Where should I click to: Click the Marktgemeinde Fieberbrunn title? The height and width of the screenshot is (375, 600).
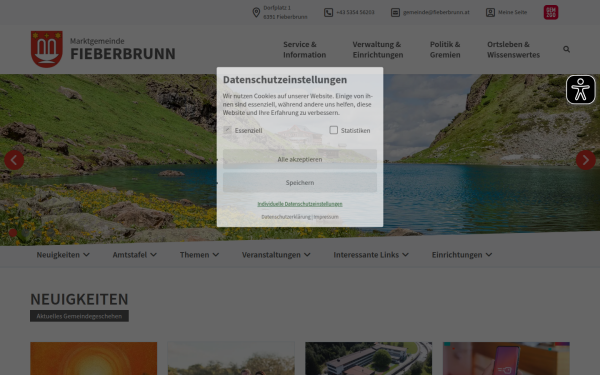click(x=122, y=49)
